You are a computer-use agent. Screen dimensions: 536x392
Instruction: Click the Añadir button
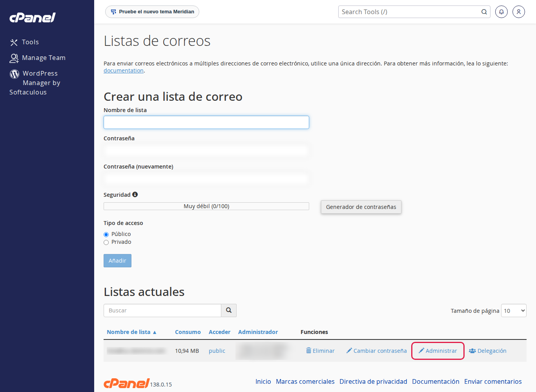(x=117, y=261)
